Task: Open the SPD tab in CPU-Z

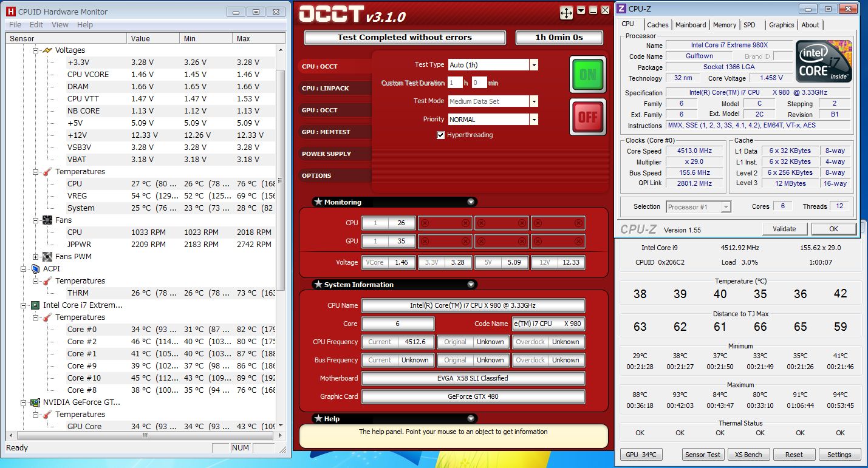Action: tap(750, 25)
